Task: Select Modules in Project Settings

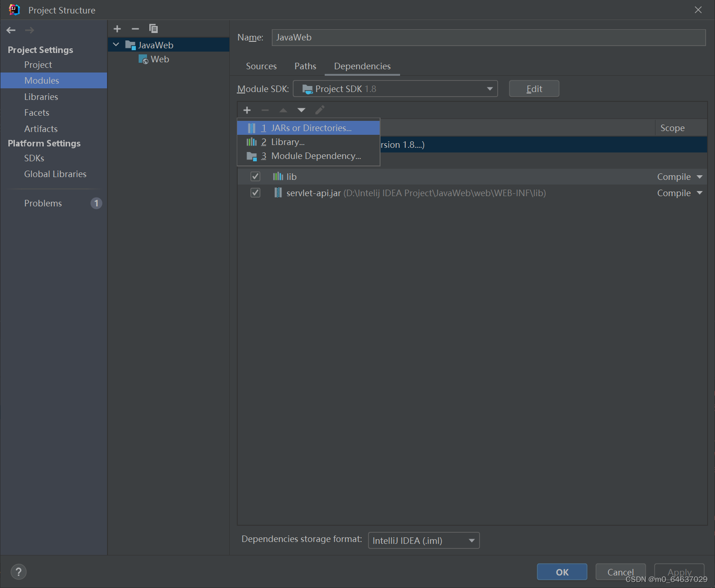Action: [54, 80]
